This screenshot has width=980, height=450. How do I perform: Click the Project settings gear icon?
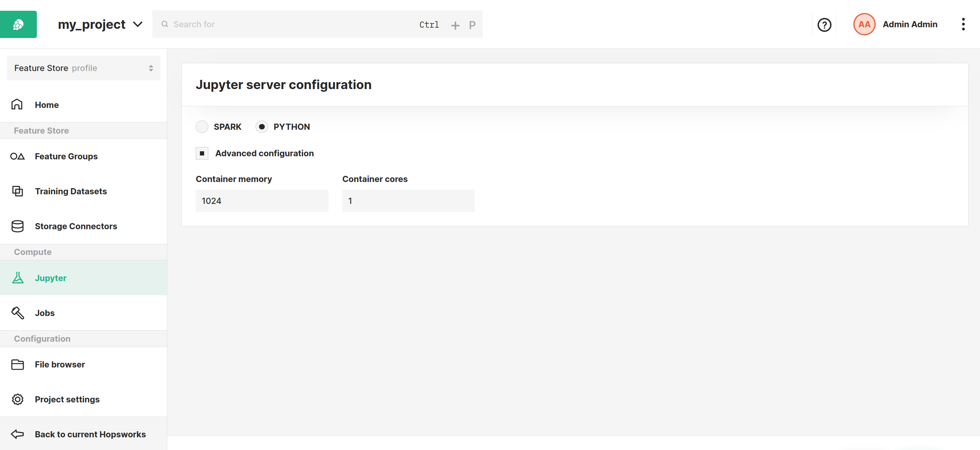(17, 399)
